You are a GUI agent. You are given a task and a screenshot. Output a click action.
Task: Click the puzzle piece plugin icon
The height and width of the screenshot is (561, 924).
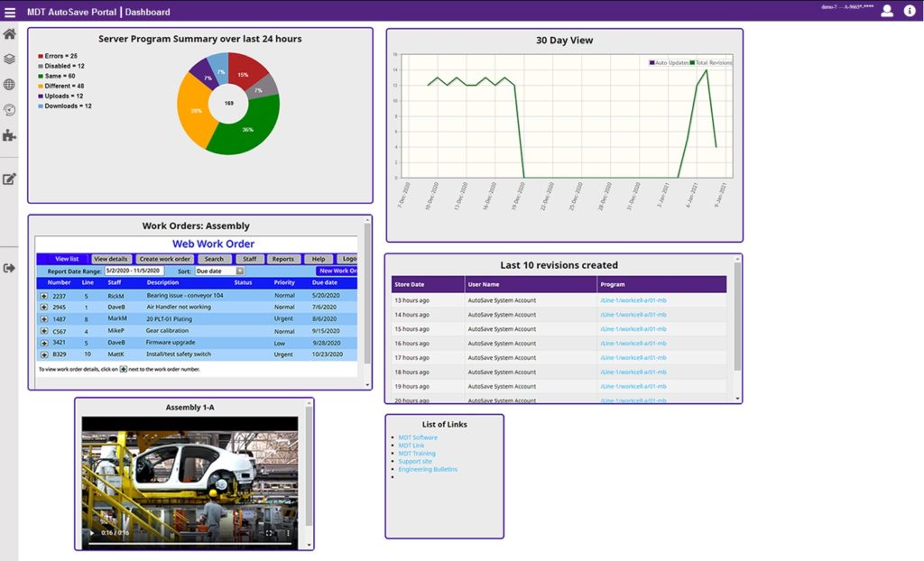tap(9, 135)
